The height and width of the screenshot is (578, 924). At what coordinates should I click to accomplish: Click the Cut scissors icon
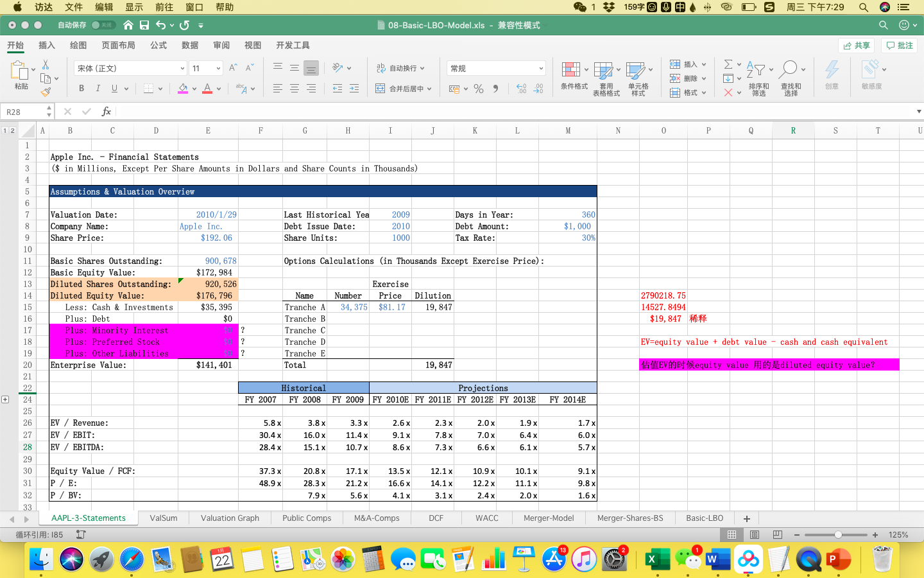46,65
